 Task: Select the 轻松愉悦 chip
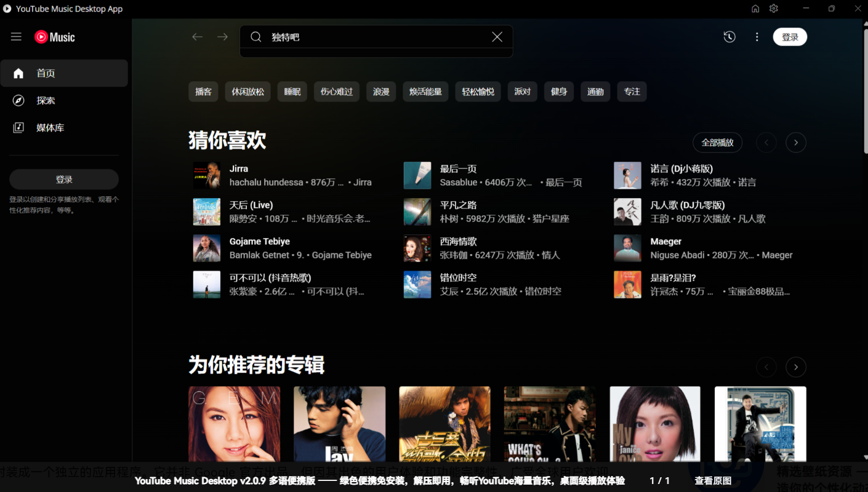coord(478,92)
